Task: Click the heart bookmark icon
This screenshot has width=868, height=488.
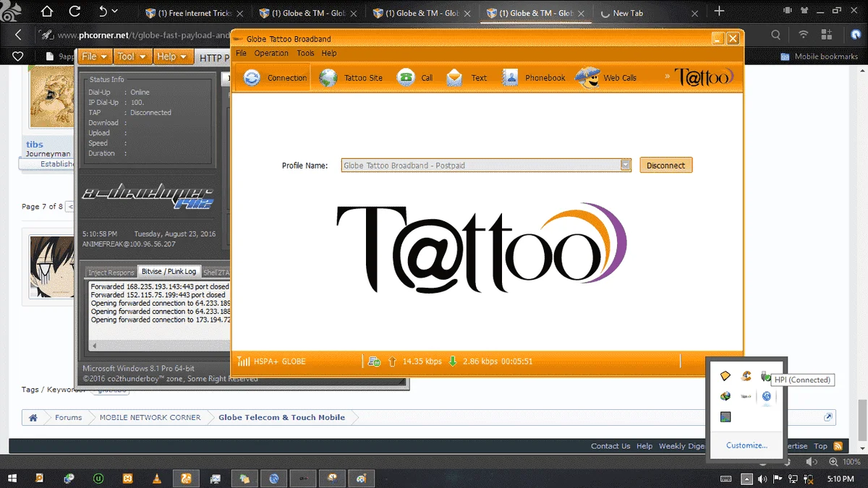Action: pos(18,56)
